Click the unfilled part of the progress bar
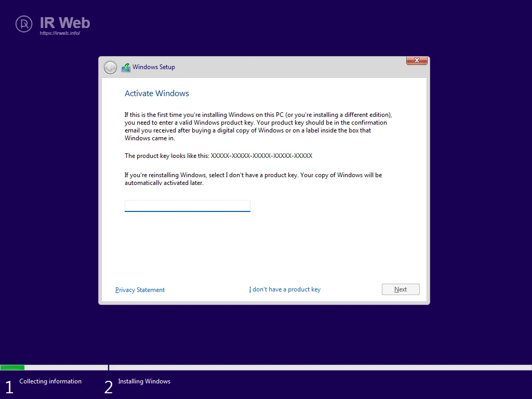The image size is (532, 399). point(312,368)
